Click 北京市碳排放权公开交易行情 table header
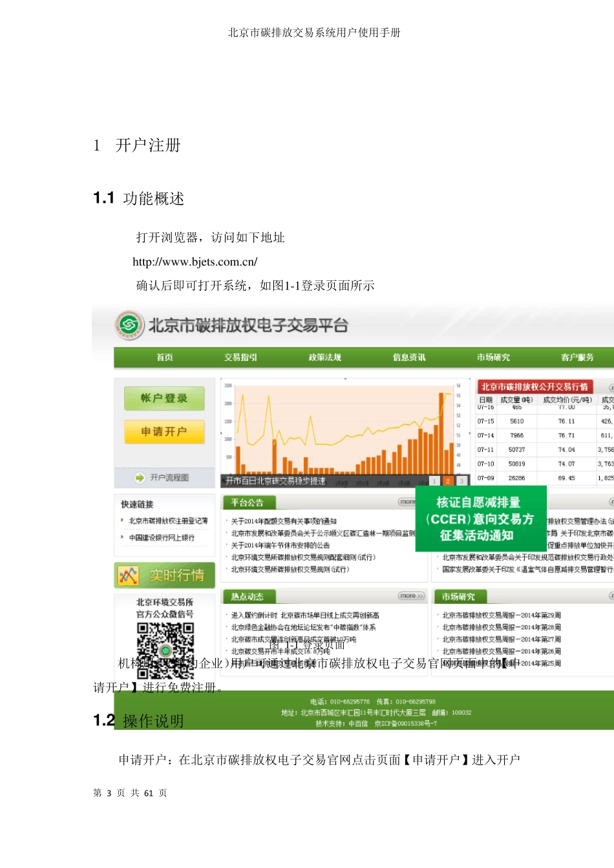The width and height of the screenshot is (614, 868). pyautogui.click(x=535, y=387)
